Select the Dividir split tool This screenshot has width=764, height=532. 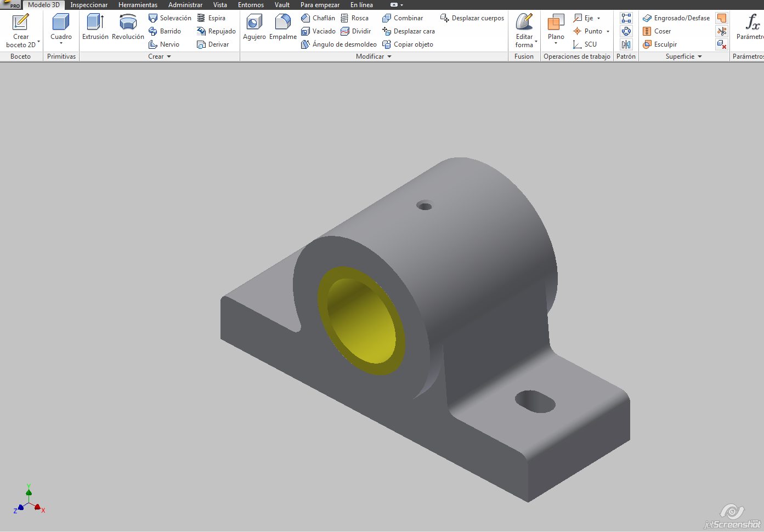[355, 31]
